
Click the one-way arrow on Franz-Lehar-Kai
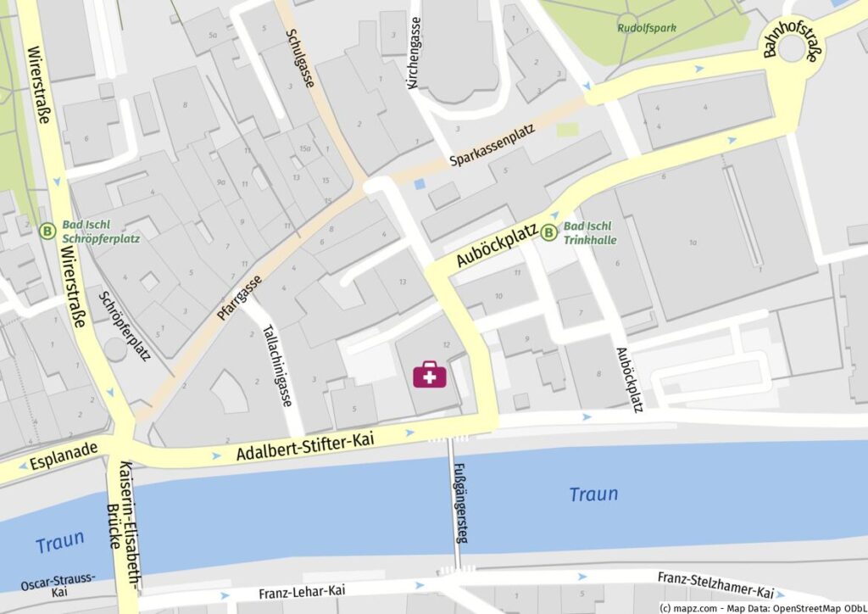point(224,596)
